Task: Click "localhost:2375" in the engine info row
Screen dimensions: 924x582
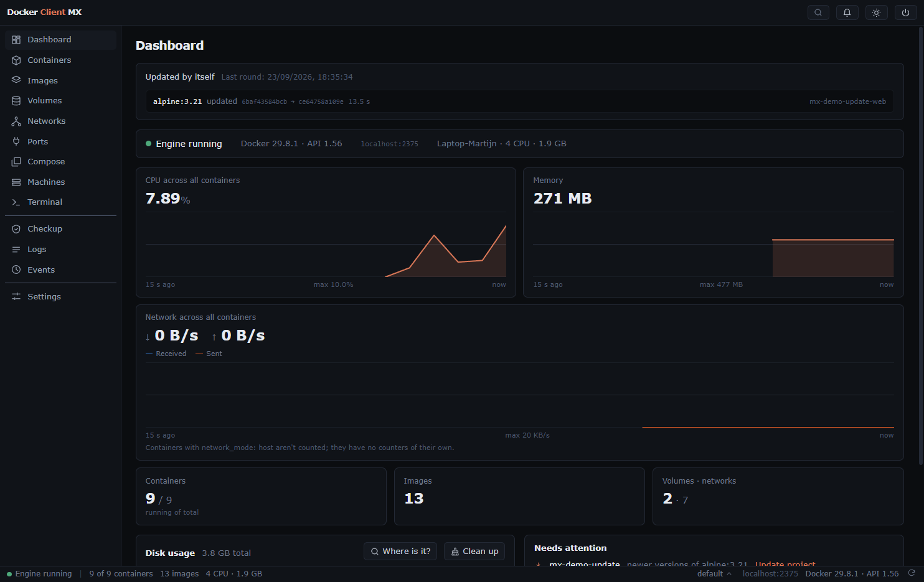Action: (x=390, y=144)
